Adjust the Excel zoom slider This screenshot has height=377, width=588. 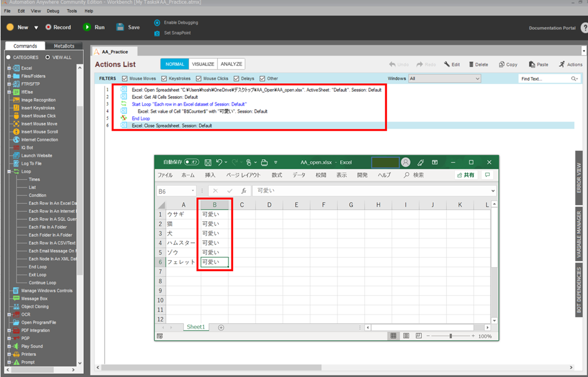click(451, 336)
